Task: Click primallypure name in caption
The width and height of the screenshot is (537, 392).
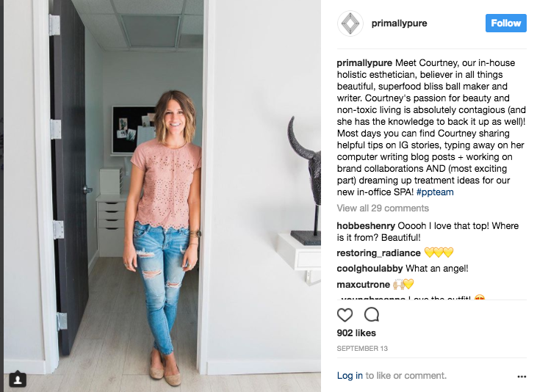Action: 364,63
